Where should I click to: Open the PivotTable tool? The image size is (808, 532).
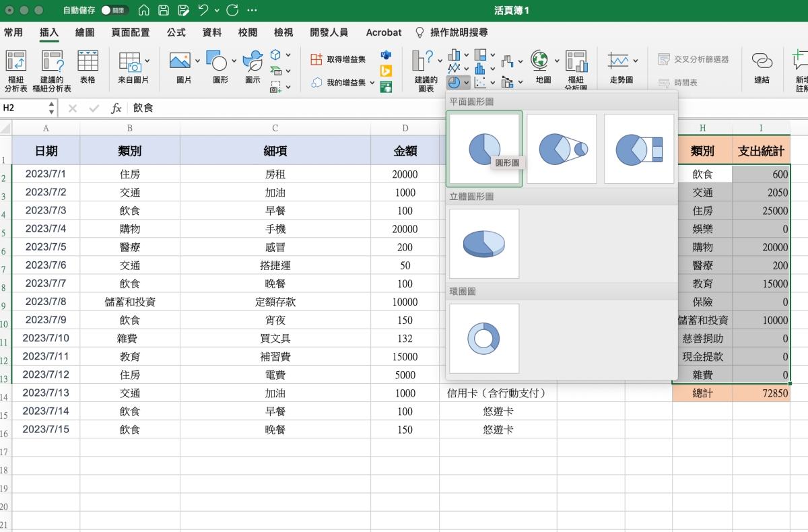16,69
